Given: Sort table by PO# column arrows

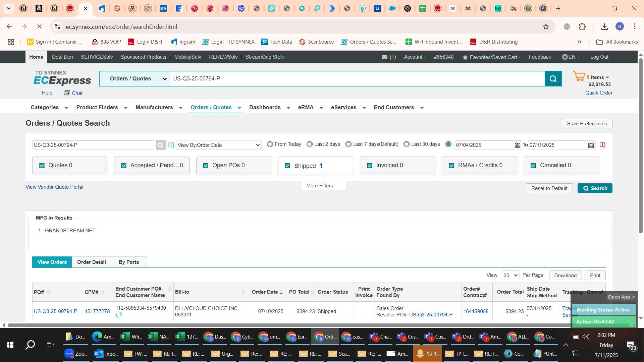Looking at the screenshot, I should pos(48,292).
